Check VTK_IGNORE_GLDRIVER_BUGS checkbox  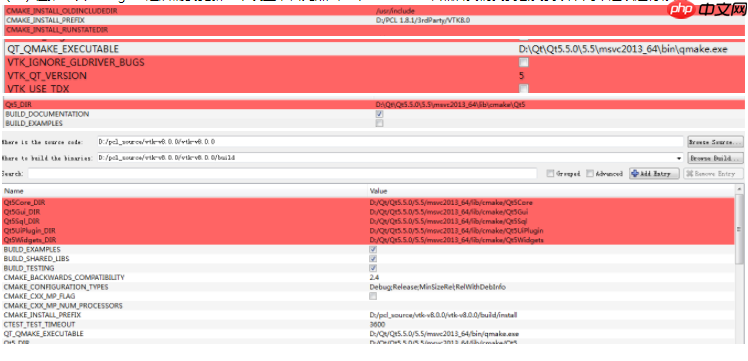pyautogui.click(x=524, y=62)
